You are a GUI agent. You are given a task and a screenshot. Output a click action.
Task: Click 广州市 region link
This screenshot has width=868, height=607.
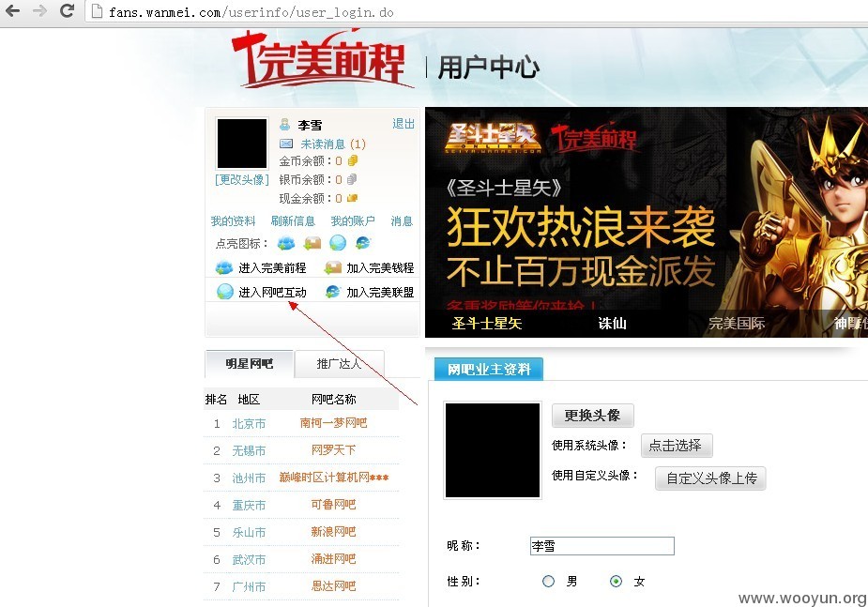tap(249, 586)
